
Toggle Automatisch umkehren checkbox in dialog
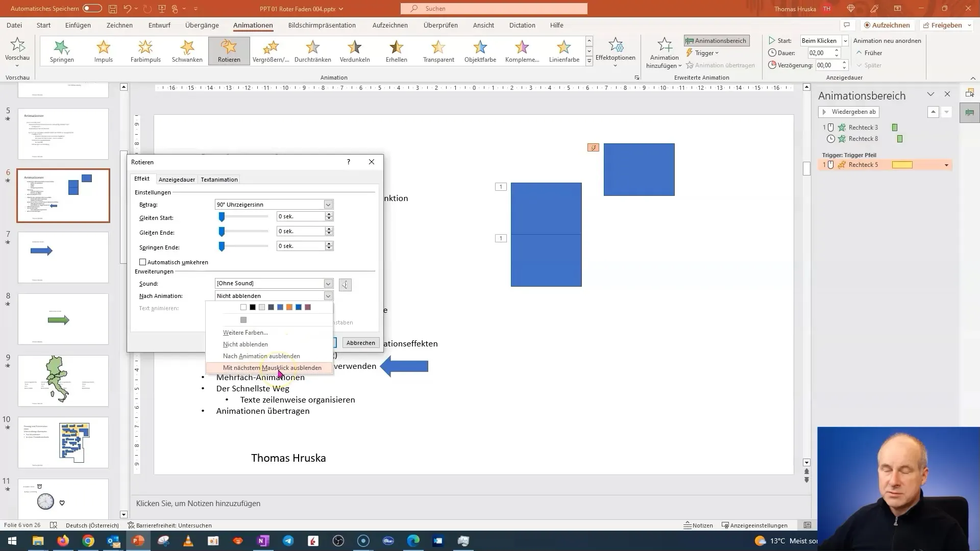click(143, 262)
